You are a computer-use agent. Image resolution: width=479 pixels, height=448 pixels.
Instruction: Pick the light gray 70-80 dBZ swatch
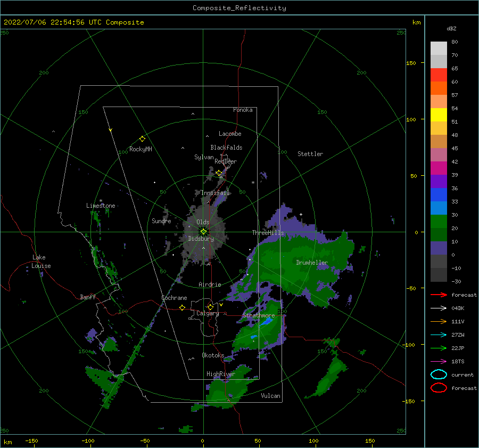(x=439, y=48)
